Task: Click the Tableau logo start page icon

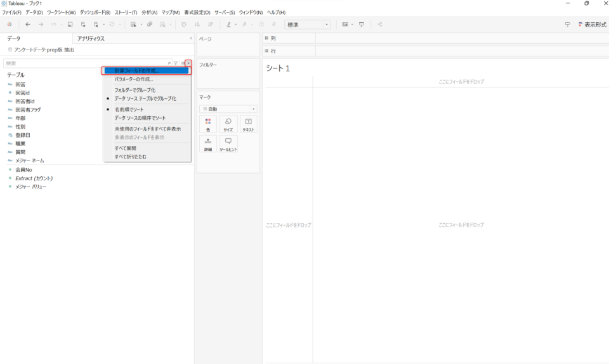Action: click(10, 25)
